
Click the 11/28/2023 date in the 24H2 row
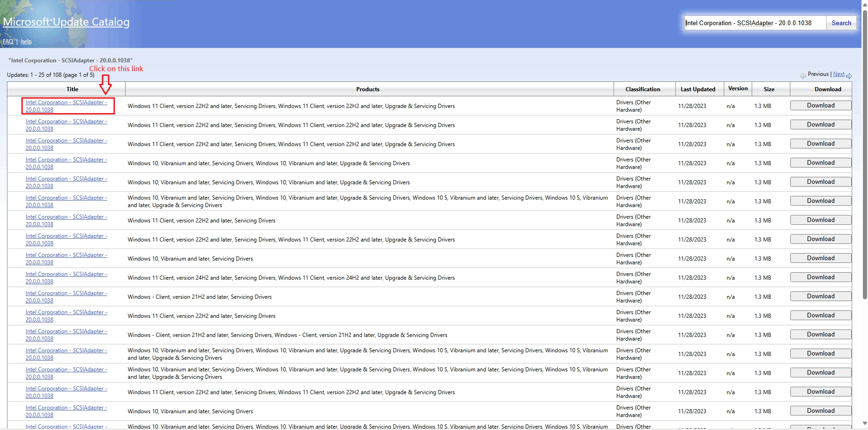click(x=692, y=278)
